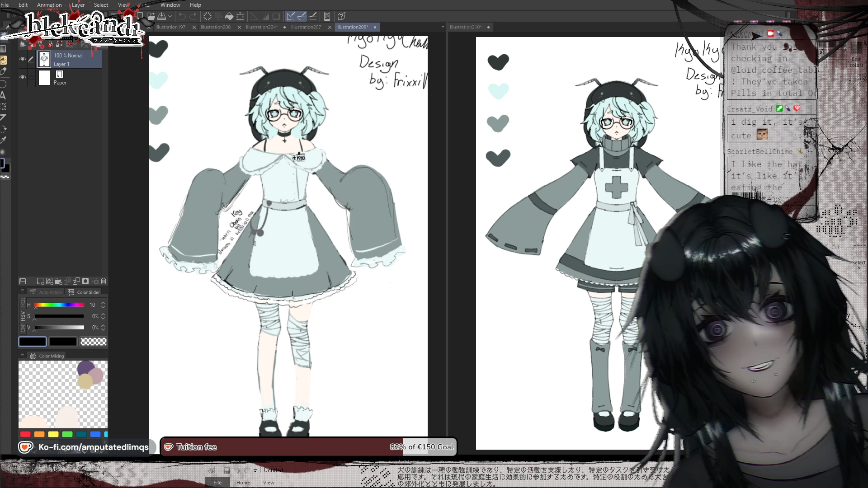Click the Fill paint bucket icon

pos(229,16)
